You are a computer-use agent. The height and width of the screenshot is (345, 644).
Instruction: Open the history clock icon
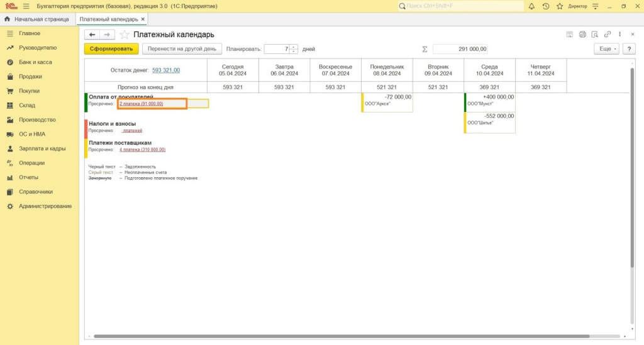pyautogui.click(x=545, y=6)
